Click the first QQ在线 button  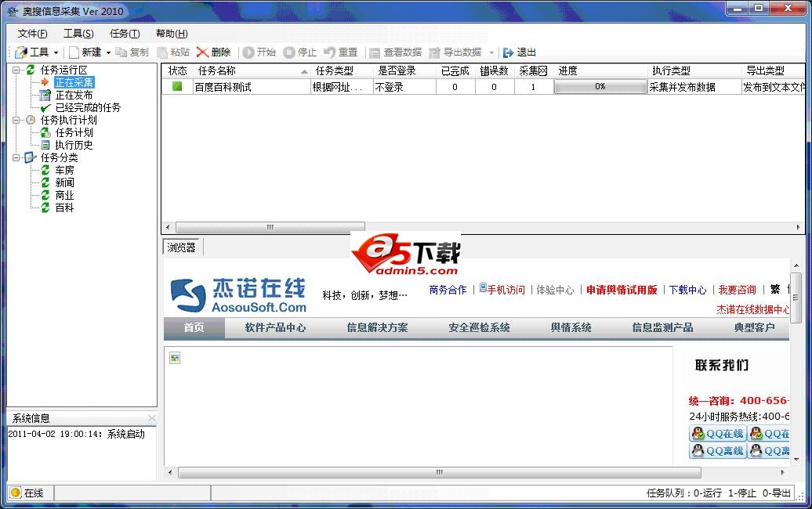click(718, 434)
